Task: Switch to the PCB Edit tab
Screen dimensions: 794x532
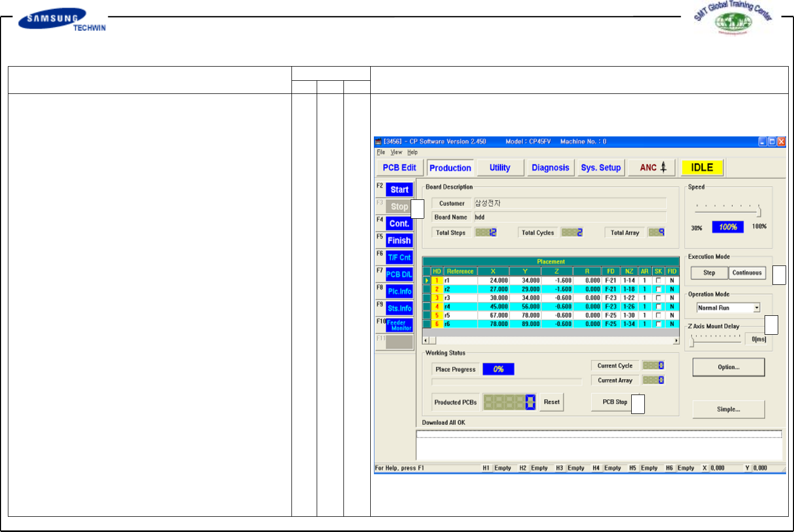Action: 399,168
